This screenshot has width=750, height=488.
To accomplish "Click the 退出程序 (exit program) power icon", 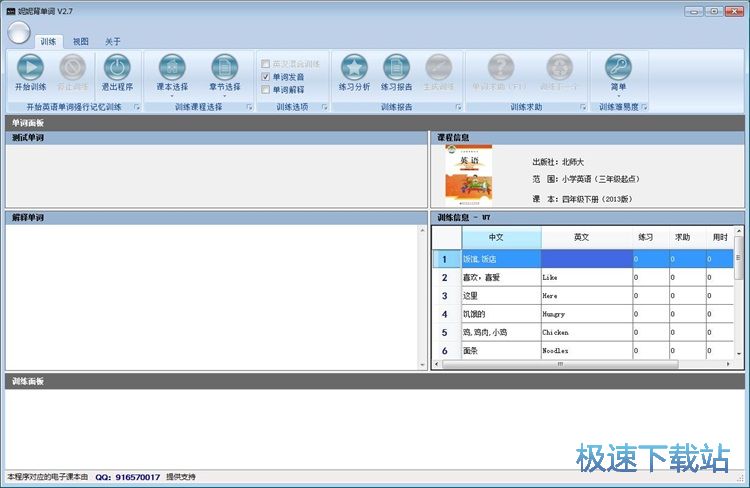I will click(x=117, y=68).
